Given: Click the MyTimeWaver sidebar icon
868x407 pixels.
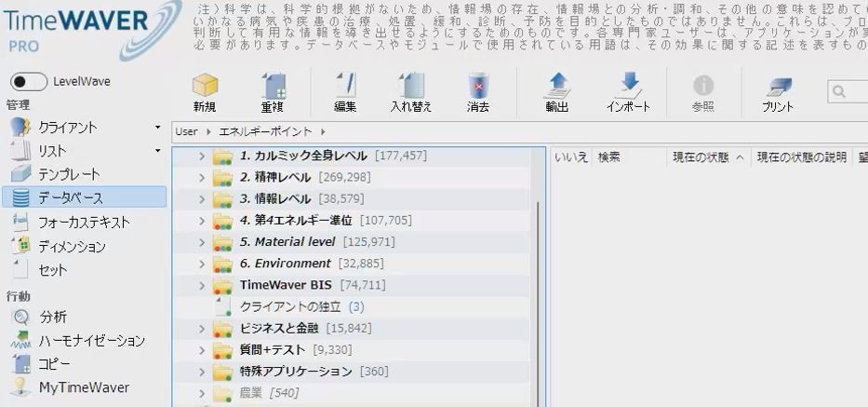Looking at the screenshot, I should [20, 387].
